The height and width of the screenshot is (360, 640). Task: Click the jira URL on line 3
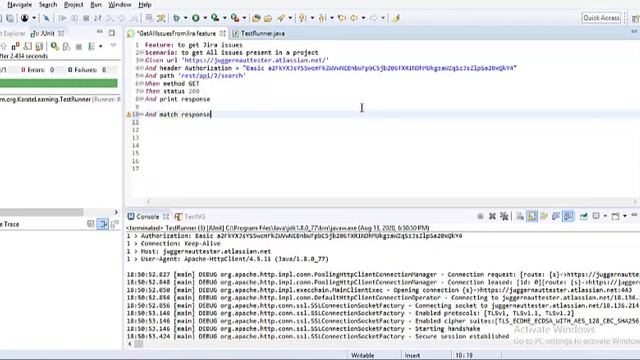click(x=255, y=60)
